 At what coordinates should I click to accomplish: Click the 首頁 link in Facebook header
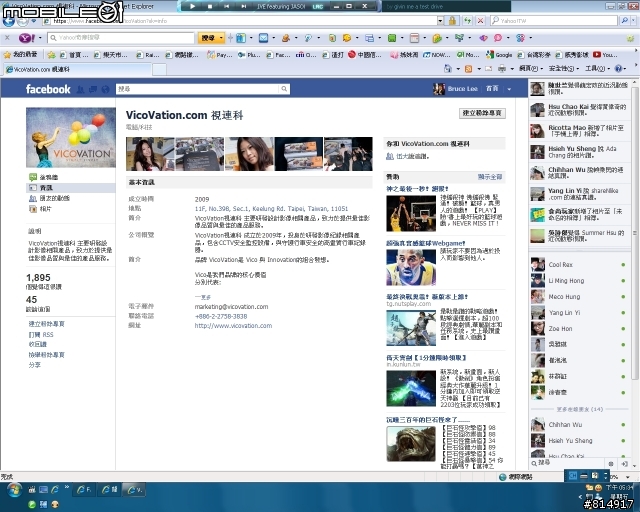click(492, 89)
